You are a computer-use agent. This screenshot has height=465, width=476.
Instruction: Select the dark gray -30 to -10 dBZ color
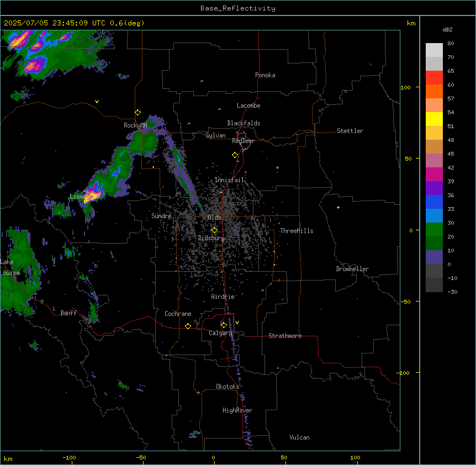tap(434, 285)
